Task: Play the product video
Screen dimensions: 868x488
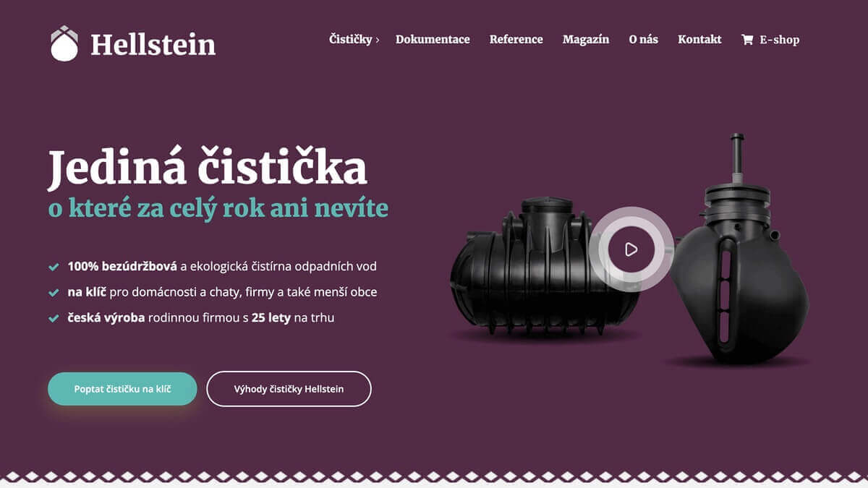Action: pos(631,249)
